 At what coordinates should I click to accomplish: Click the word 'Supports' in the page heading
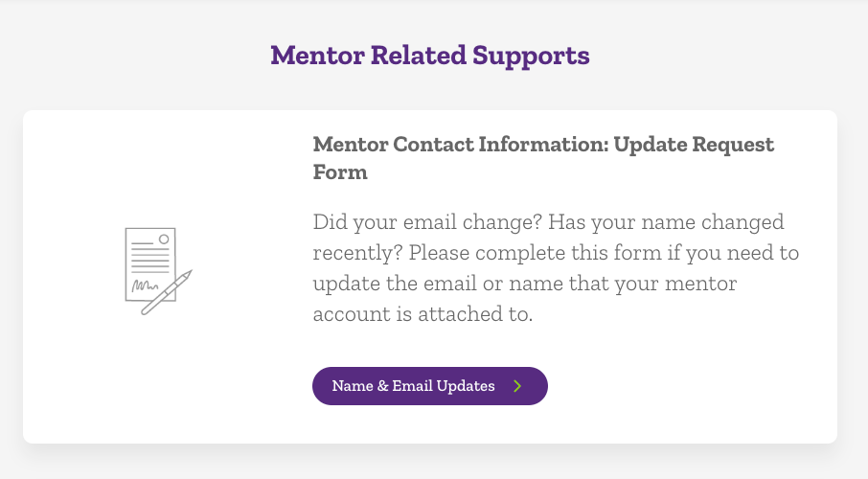(x=531, y=56)
